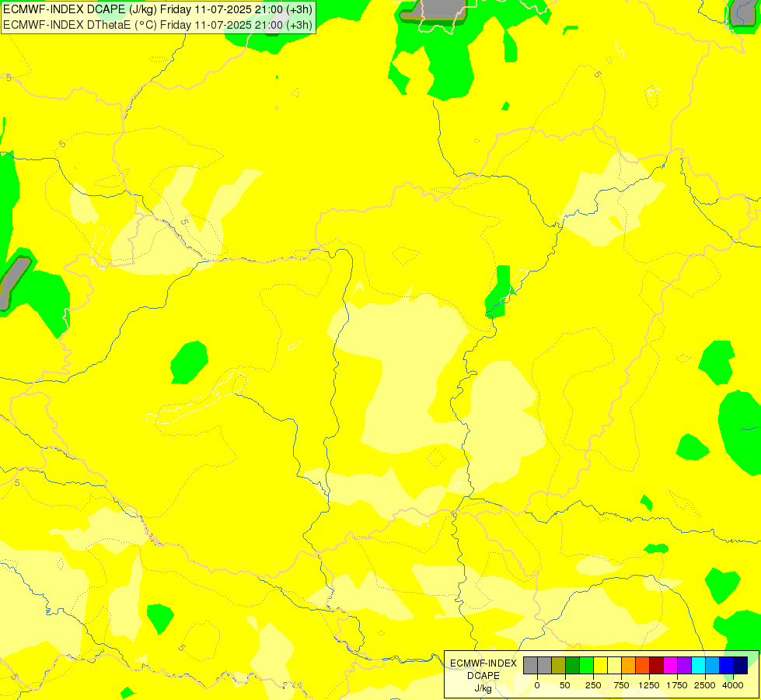Screen dimensions: 761x700
Task: Click the legend value 4000
Action: [733, 685]
